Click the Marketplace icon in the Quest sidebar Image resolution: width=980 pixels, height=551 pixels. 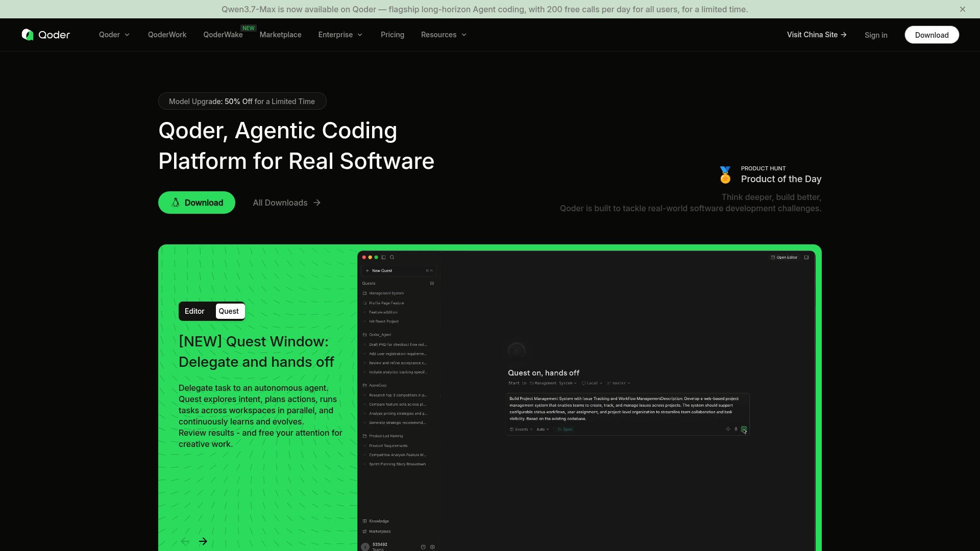364,532
